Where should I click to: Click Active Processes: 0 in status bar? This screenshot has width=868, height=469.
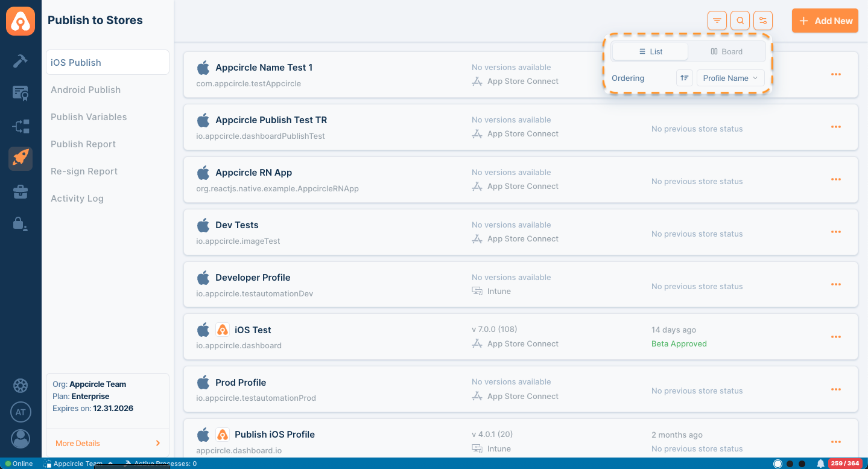pos(160,464)
